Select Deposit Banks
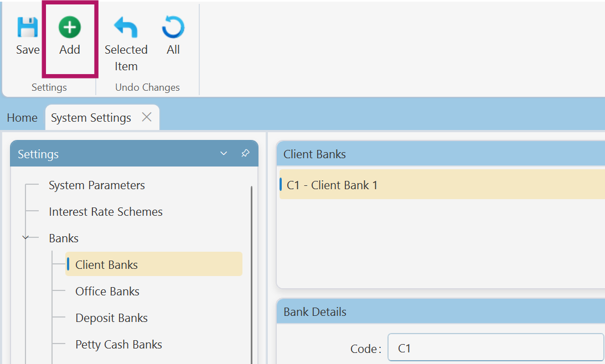 click(x=111, y=318)
